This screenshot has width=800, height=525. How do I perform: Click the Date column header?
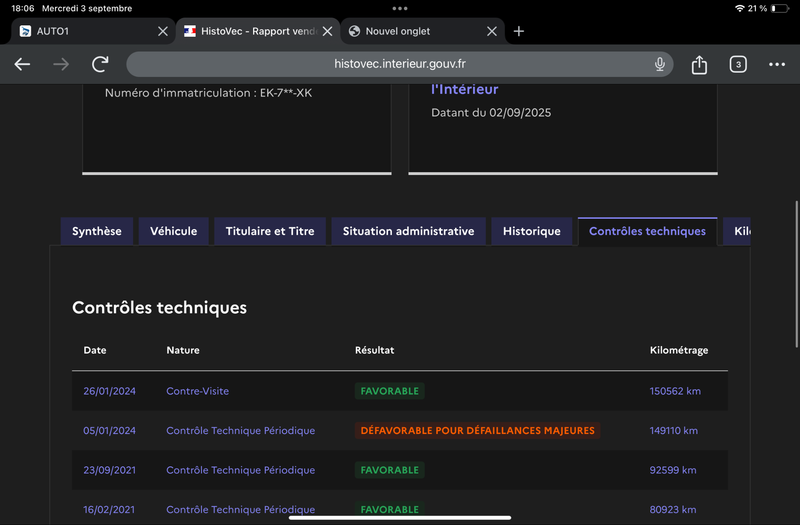point(95,350)
